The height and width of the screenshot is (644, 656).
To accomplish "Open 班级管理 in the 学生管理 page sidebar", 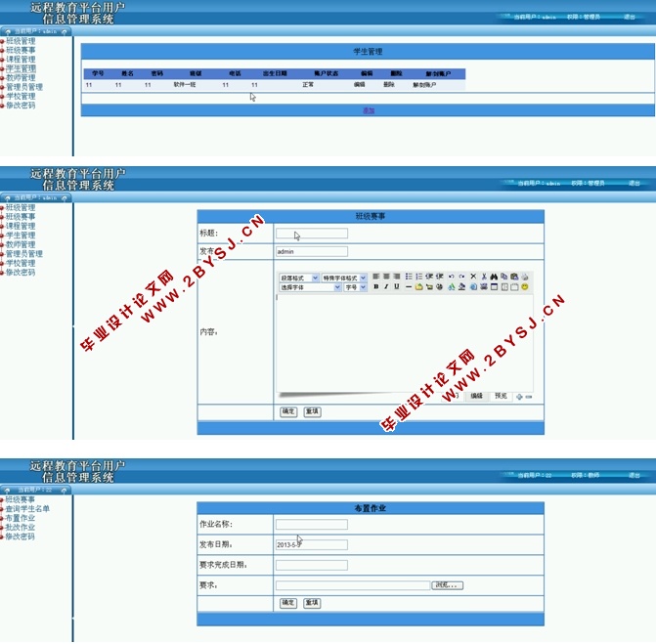I will click(x=21, y=41).
